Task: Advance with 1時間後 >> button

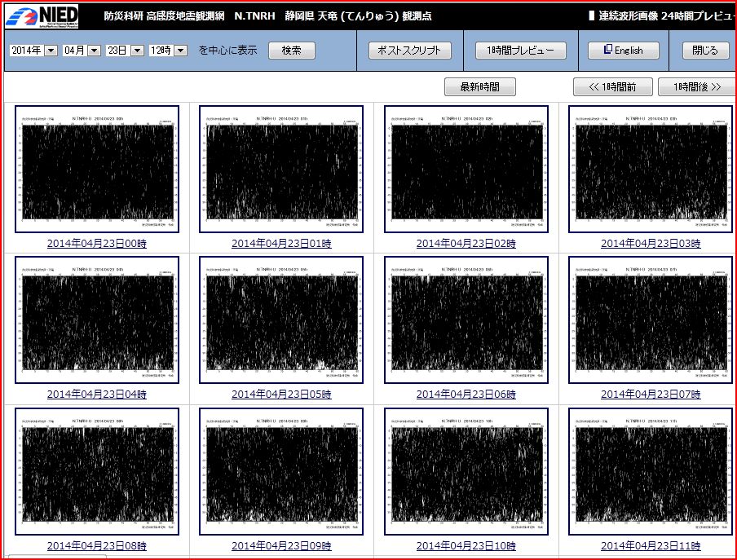Action: (697, 87)
